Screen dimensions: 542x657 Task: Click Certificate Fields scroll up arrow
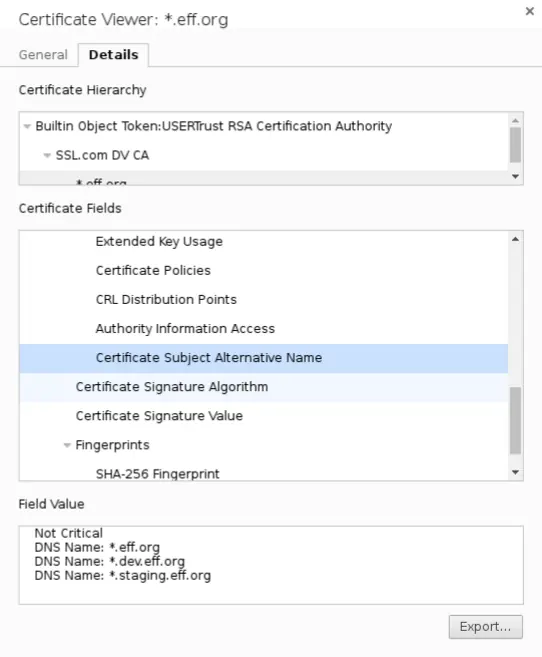point(516,239)
